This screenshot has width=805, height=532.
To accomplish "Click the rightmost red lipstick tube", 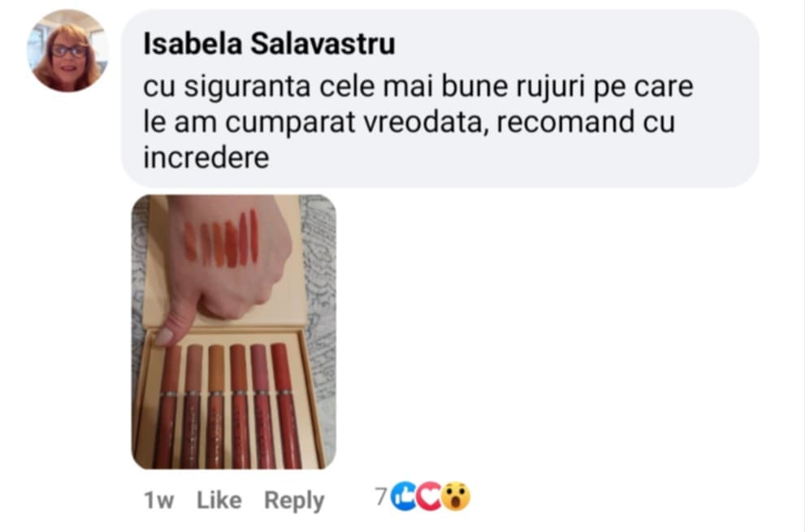I will pyautogui.click(x=285, y=405).
